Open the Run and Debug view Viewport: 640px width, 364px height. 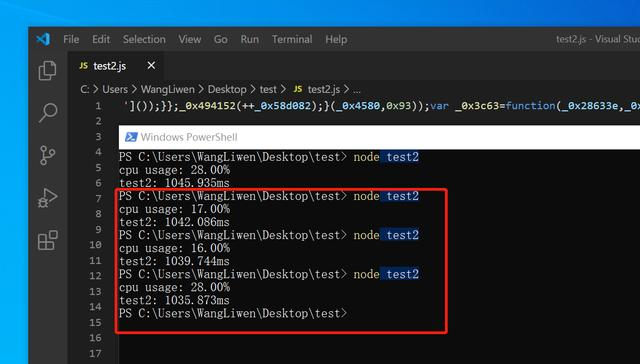point(48,198)
